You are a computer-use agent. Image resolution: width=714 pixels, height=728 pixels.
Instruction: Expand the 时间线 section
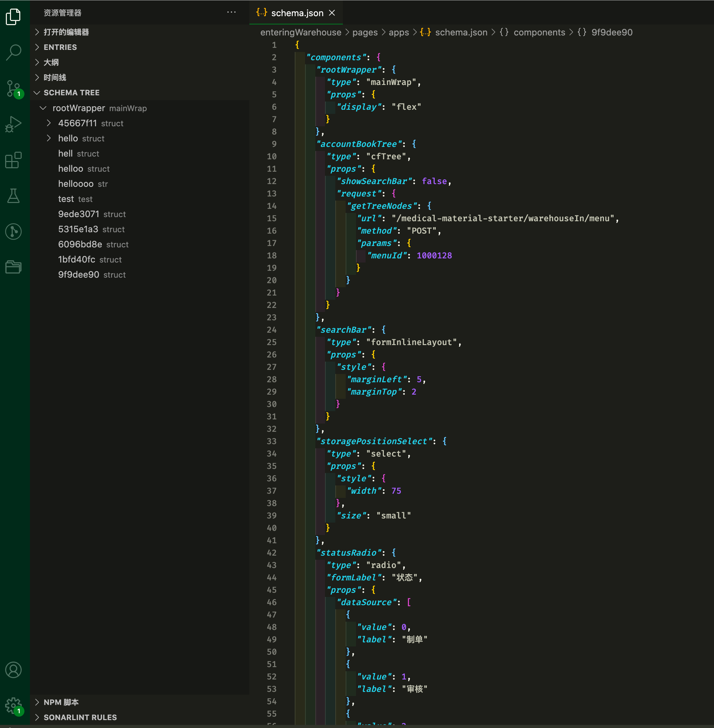click(x=140, y=77)
